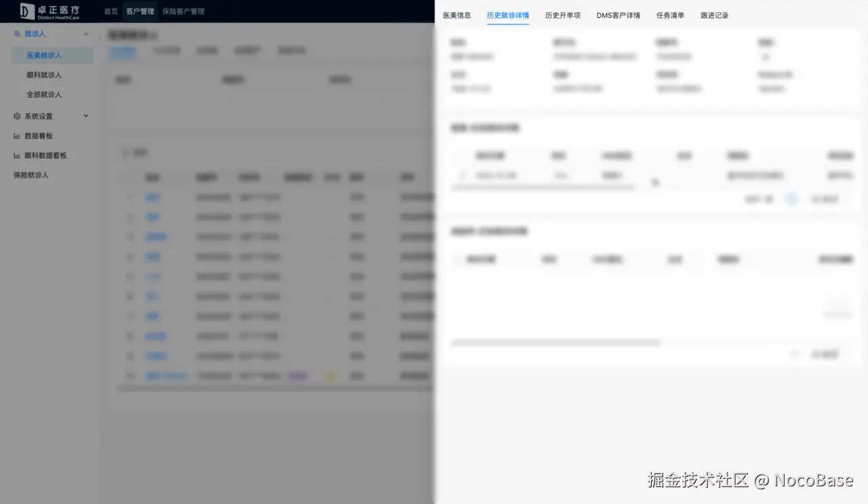Switch to the 任务清单 tab
This screenshot has width=868, height=504.
671,15
